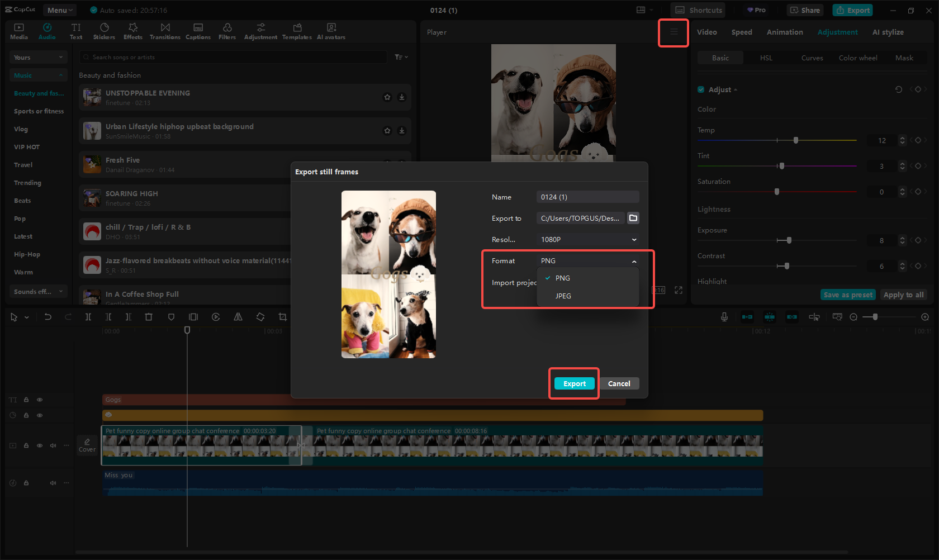Screen dimensions: 939x560
Task: Switch to the Animation tab
Action: coord(784,32)
